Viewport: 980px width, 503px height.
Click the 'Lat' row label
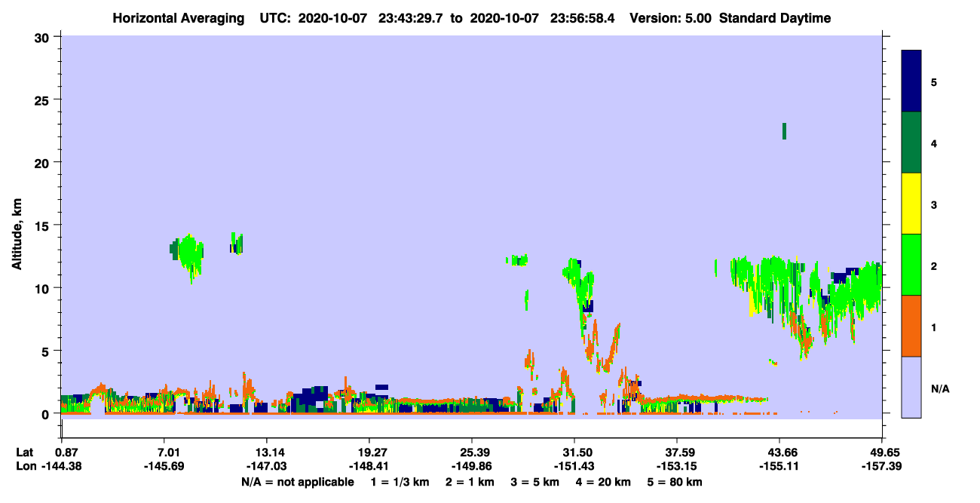(x=25, y=452)
